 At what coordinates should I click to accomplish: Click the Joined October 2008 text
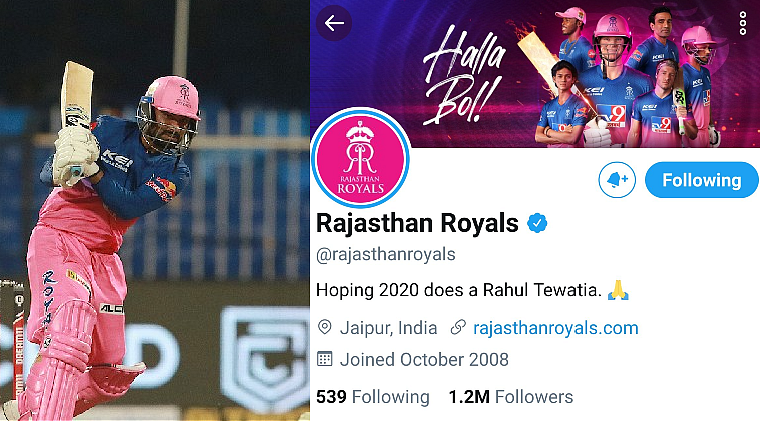coord(424,360)
